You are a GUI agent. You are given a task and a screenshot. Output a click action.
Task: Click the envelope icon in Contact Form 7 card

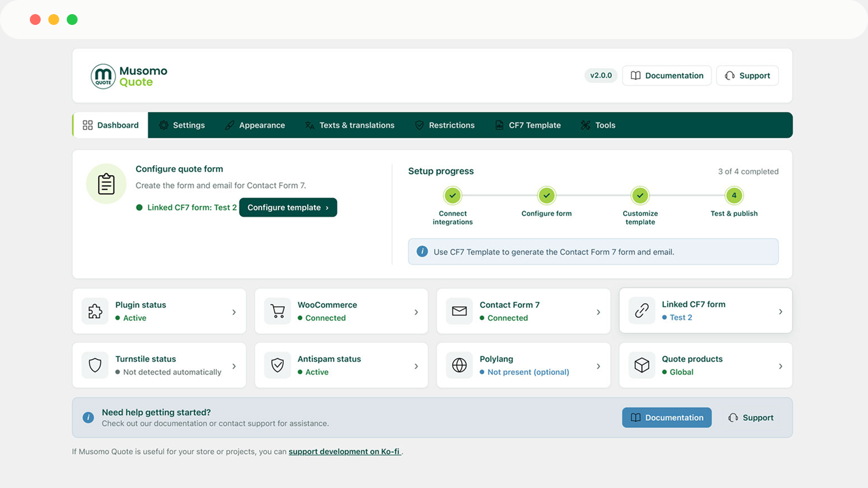tap(459, 311)
